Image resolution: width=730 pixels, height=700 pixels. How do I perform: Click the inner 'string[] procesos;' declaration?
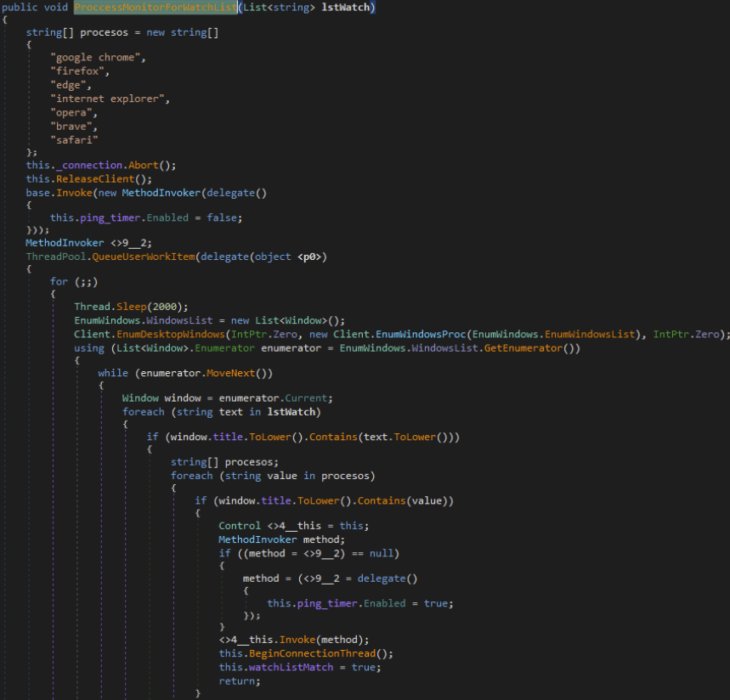(x=224, y=462)
